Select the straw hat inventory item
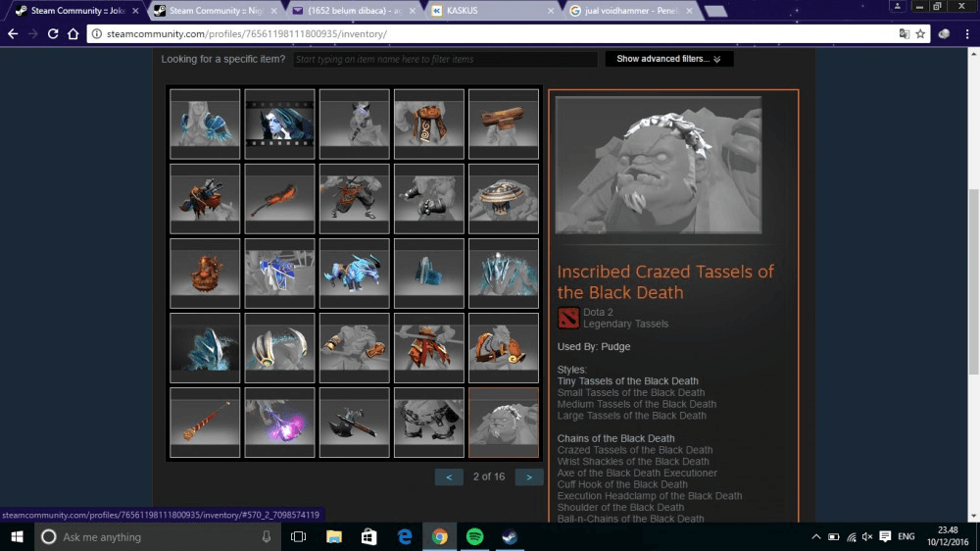Viewport: 980px width, 551px height. click(x=503, y=198)
